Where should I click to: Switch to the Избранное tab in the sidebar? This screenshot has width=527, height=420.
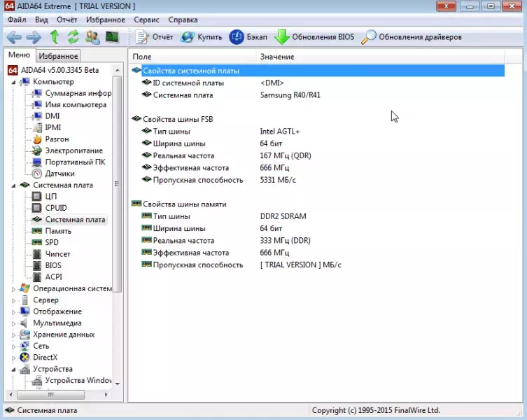(58, 56)
